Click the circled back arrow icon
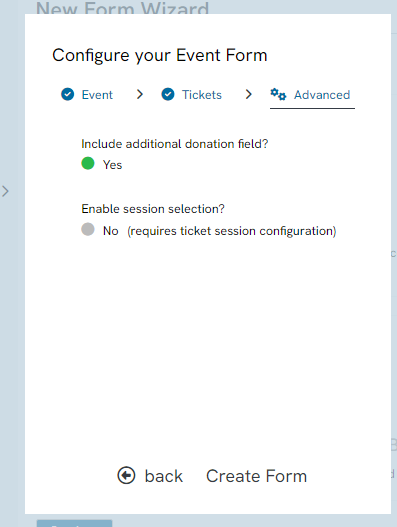The height and width of the screenshot is (527, 397). (126, 476)
